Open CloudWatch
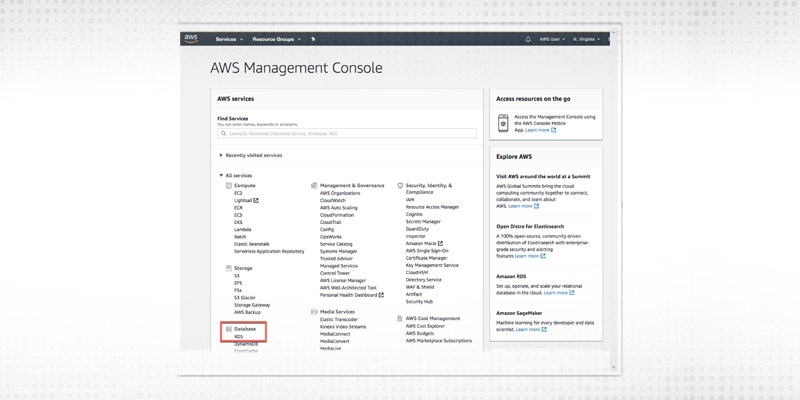The height and width of the screenshot is (400, 800). coord(333,201)
